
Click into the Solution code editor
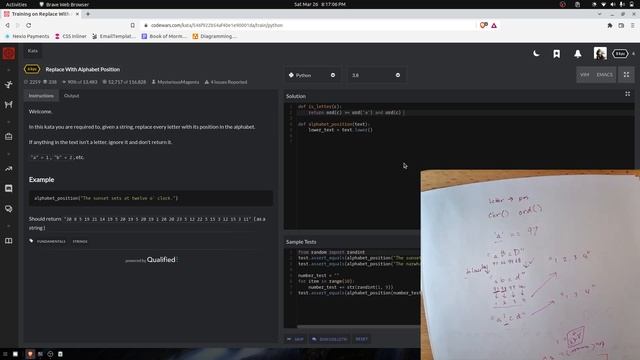click(459, 166)
